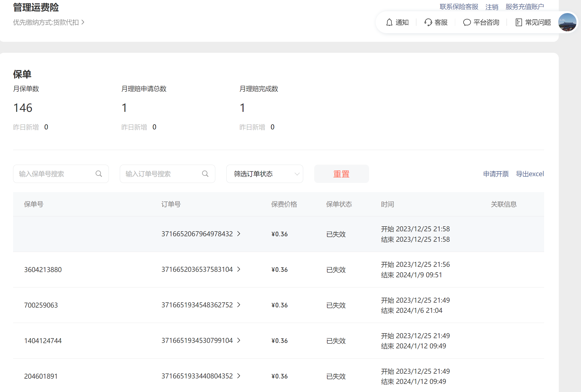581x392 pixels.
Task: Open the FAQ document icon
Action: [x=518, y=22]
